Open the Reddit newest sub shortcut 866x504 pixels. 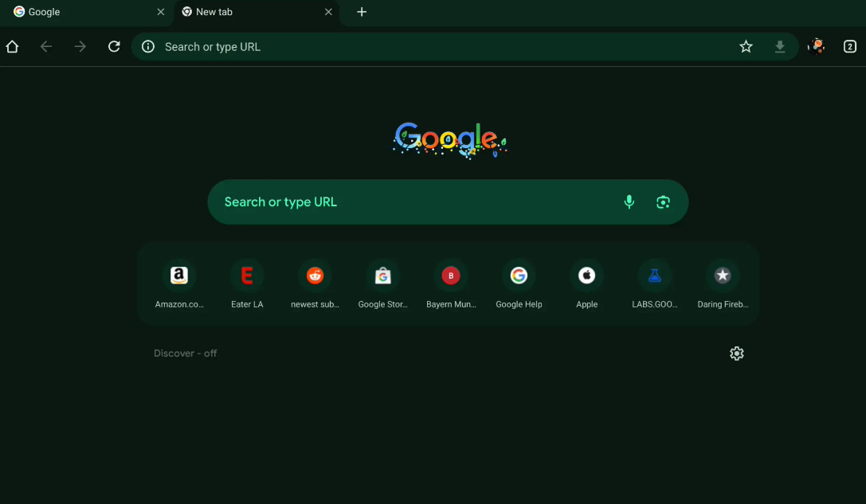pos(315,283)
